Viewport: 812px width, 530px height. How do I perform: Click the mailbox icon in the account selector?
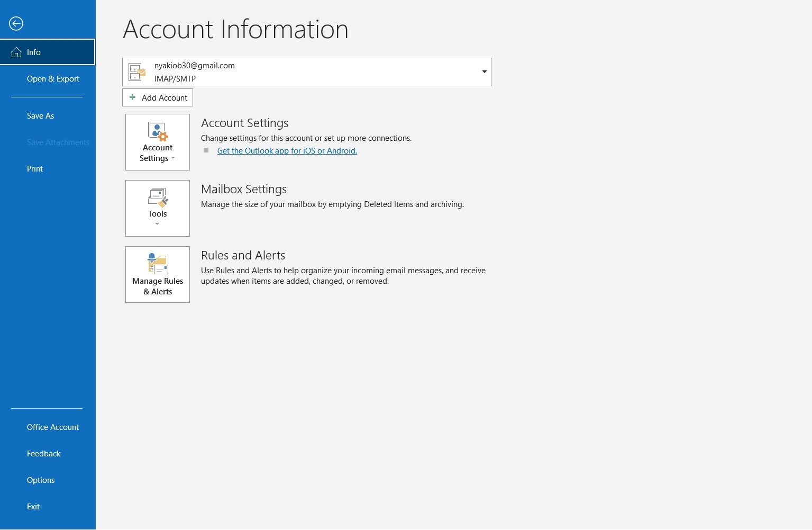tap(137, 72)
